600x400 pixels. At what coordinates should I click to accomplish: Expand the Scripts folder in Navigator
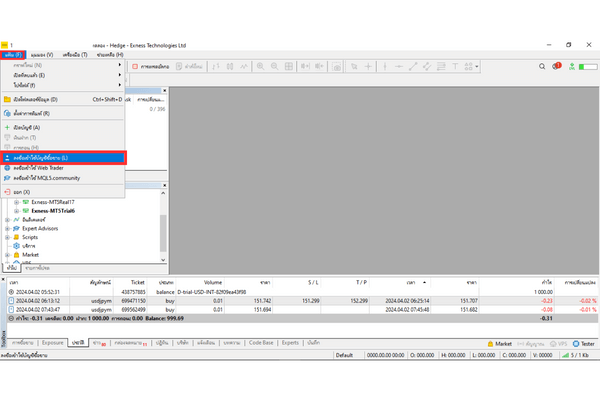coord(7,236)
